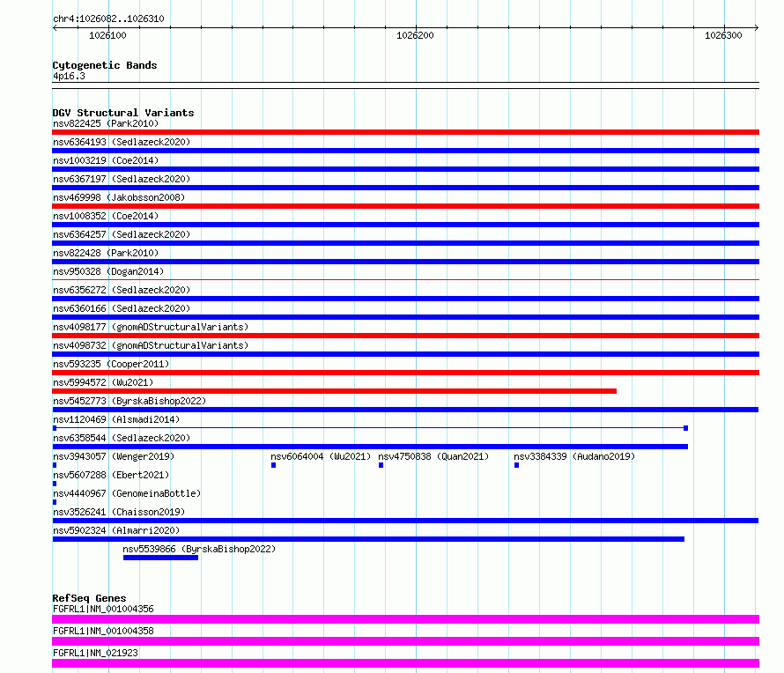Viewport: 784px width, 673px height.
Task: Open variant nsv6364193 (Sedlazeck2020)
Action: tap(122, 142)
